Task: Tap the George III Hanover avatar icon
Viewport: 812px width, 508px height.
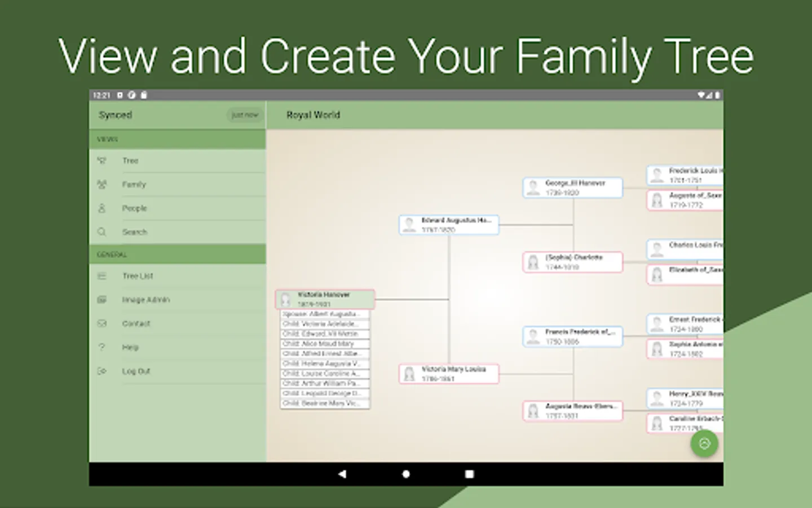Action: click(x=533, y=187)
